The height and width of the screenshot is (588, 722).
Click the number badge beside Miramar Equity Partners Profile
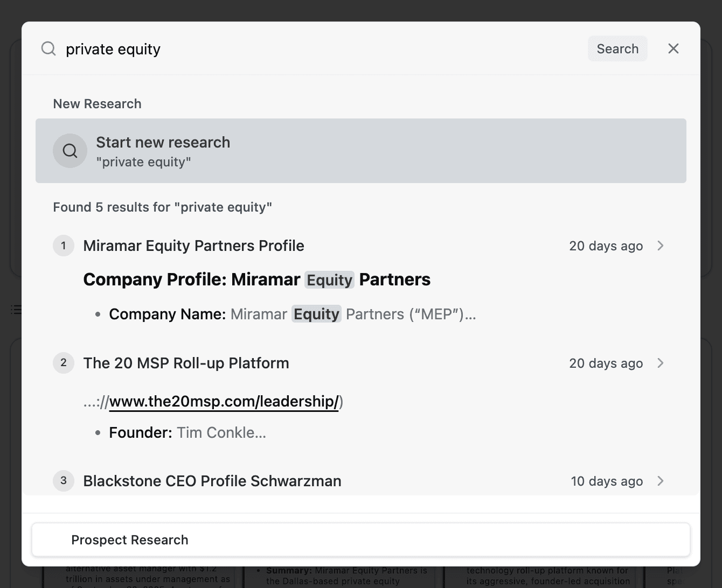click(63, 246)
